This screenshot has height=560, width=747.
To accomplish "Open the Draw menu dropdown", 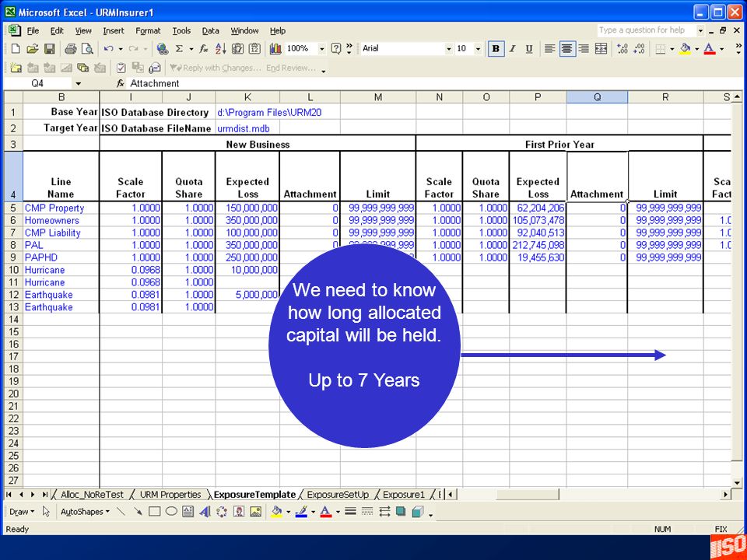I will [22, 512].
